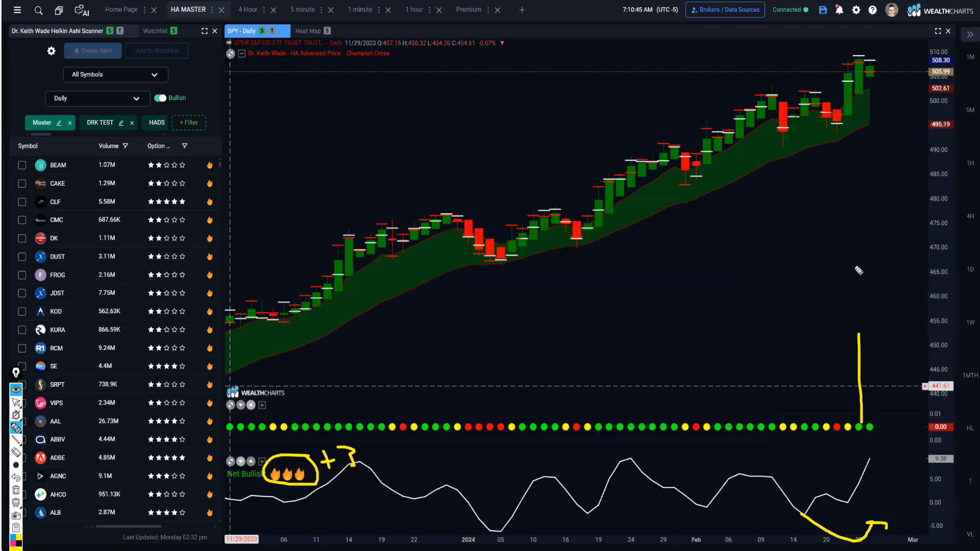
Task: Open the clipboard icon in drawing toolbar
Action: [x=16, y=528]
